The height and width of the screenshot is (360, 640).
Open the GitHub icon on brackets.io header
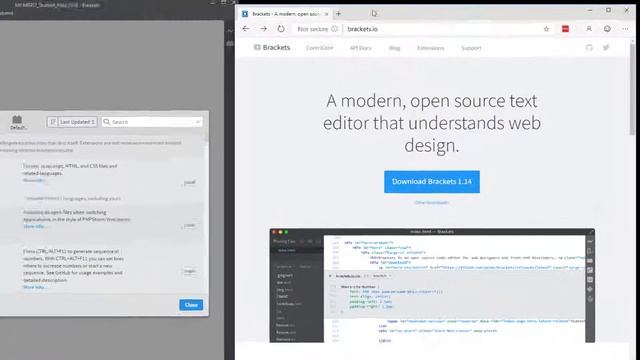click(589, 47)
